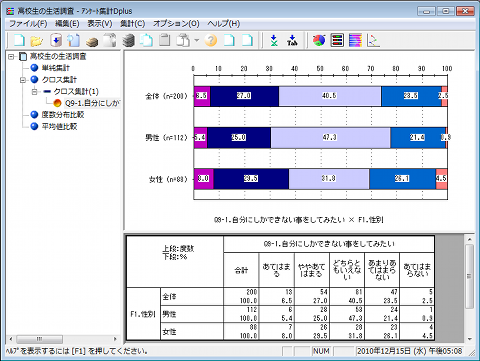The image size is (480, 361).
Task: Select クロス集計(1) in the tree
Action: (x=76, y=91)
